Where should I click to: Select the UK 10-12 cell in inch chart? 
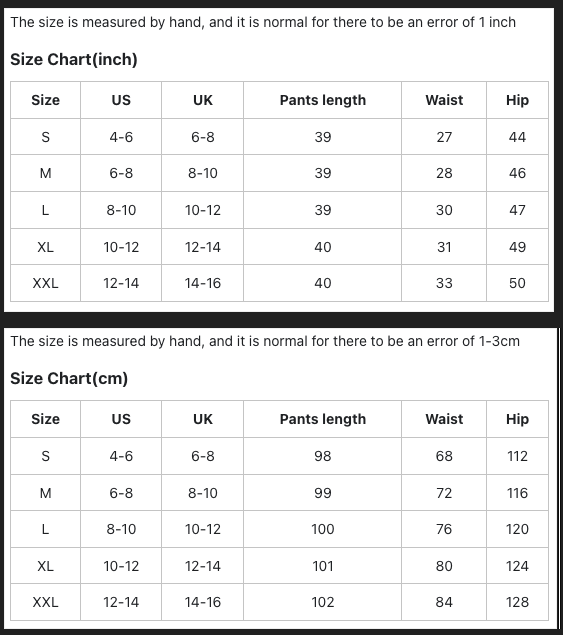203,210
